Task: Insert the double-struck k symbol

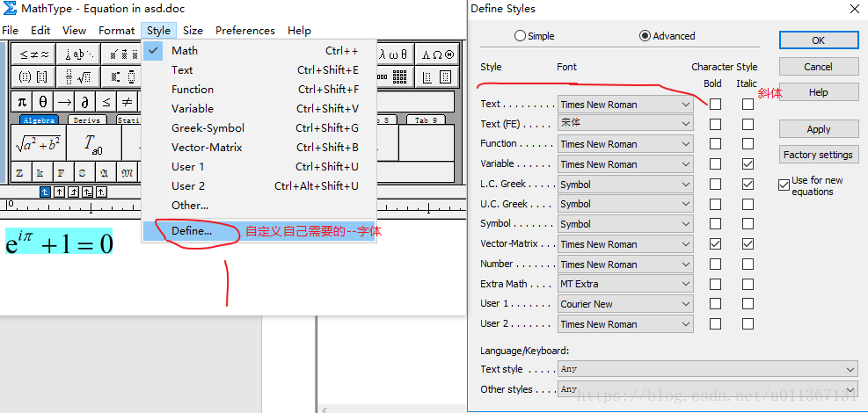Action: (x=40, y=172)
